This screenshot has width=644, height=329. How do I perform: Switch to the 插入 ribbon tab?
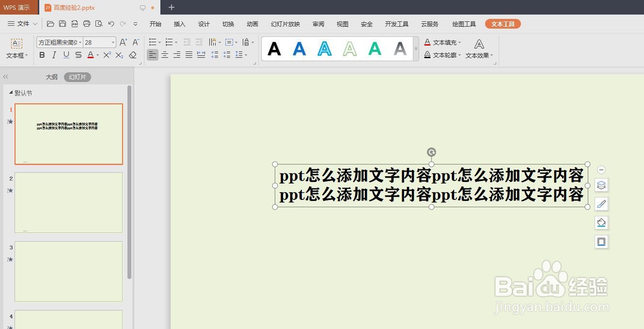179,24
